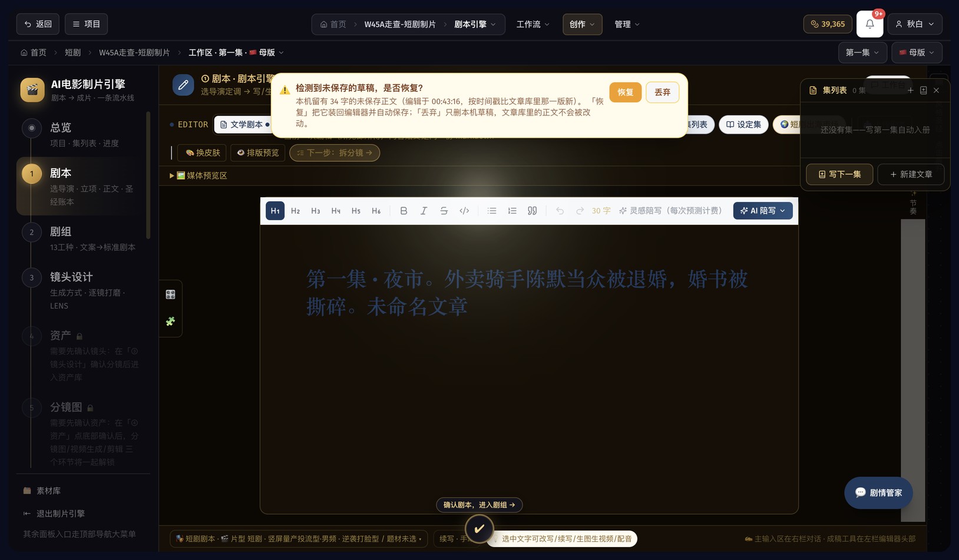The image size is (959, 560).
Task: Open the 第一集 episode dropdown
Action: click(862, 52)
